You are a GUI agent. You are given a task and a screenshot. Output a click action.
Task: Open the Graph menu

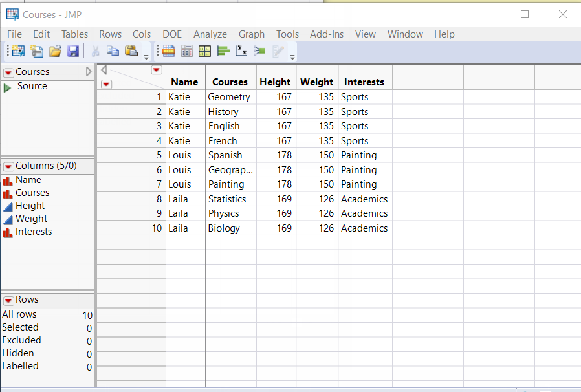tap(251, 34)
